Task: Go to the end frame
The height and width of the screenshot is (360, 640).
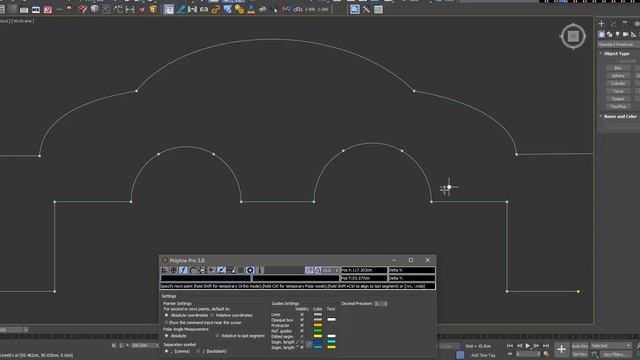Action: pos(545,346)
